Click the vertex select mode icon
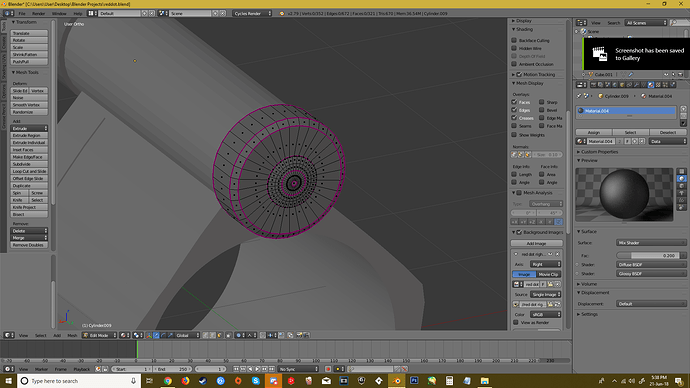 205,335
